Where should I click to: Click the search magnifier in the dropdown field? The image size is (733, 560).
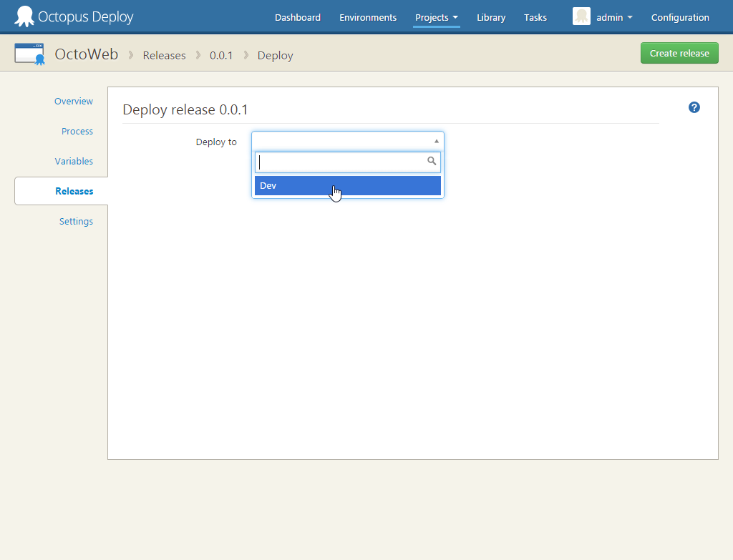click(x=431, y=161)
